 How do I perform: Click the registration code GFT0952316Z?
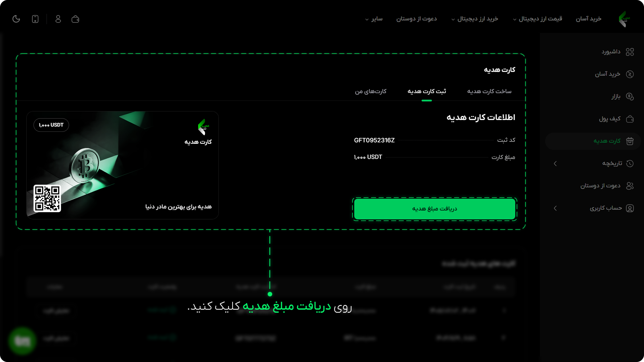pos(374,140)
